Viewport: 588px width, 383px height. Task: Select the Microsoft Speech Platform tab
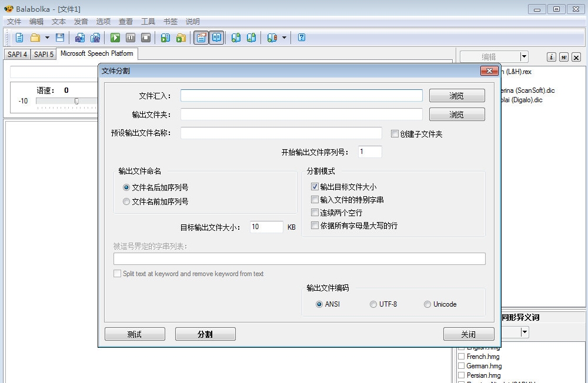coord(97,53)
